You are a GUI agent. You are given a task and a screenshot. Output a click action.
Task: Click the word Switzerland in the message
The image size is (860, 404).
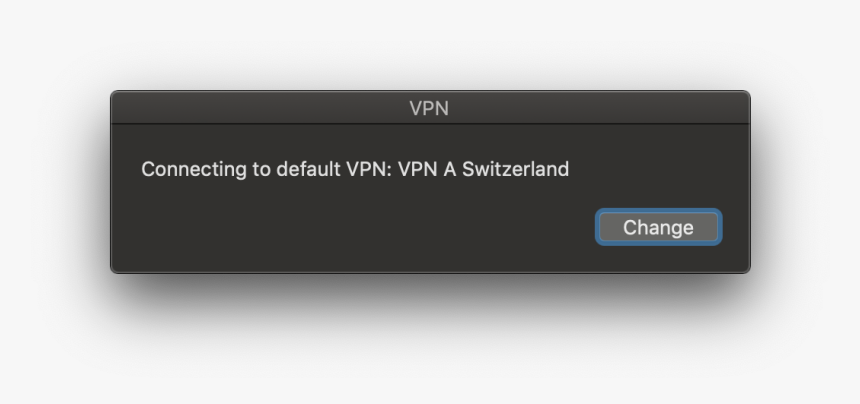(x=515, y=169)
